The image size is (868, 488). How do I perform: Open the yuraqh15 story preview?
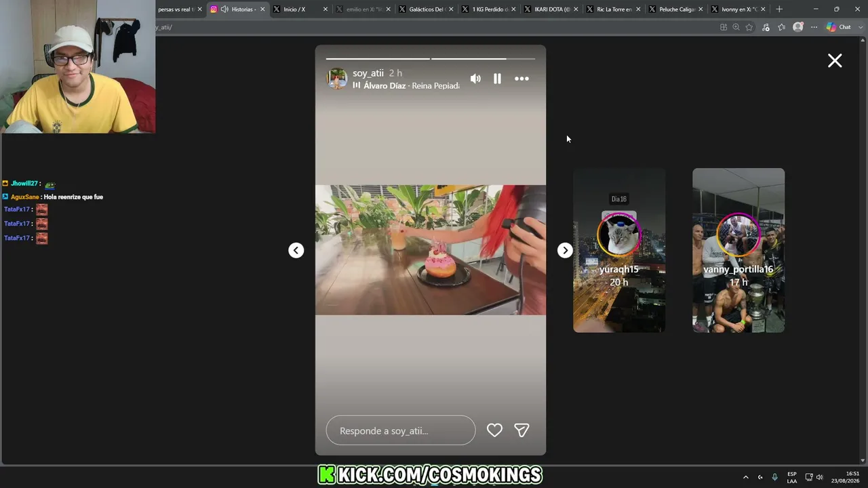[x=619, y=250]
